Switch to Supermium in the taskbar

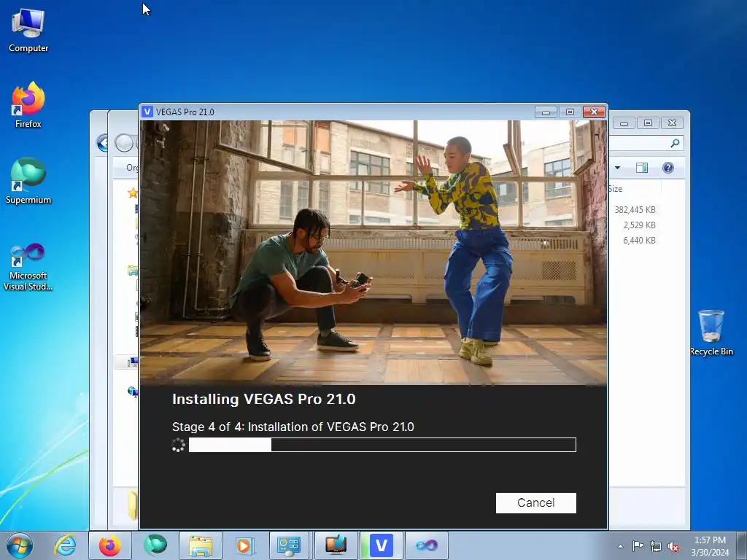(155, 545)
